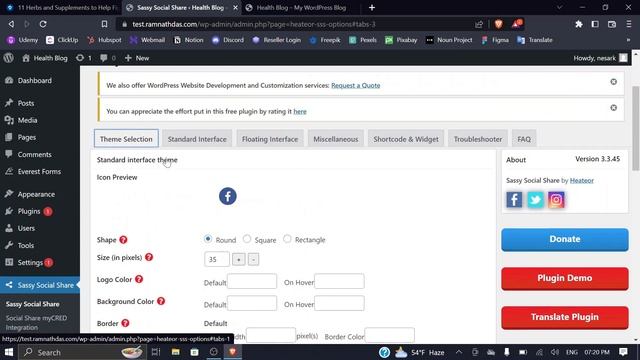Open Everest Forms in the WordPress sidebar
This screenshot has height=360, width=640.
tap(40, 171)
